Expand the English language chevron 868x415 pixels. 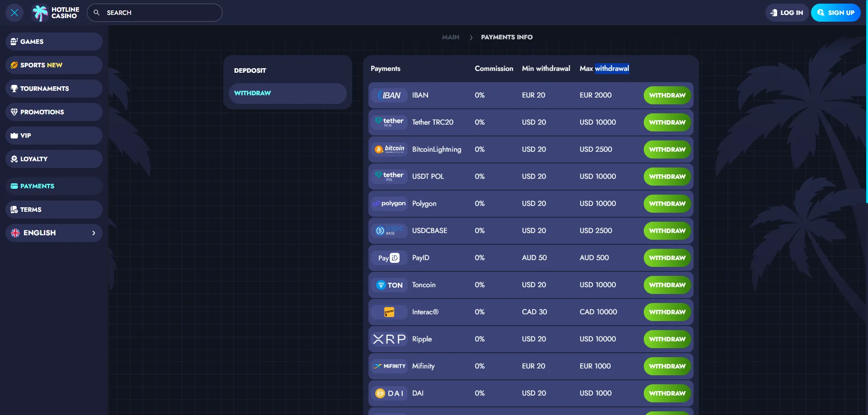pos(94,233)
